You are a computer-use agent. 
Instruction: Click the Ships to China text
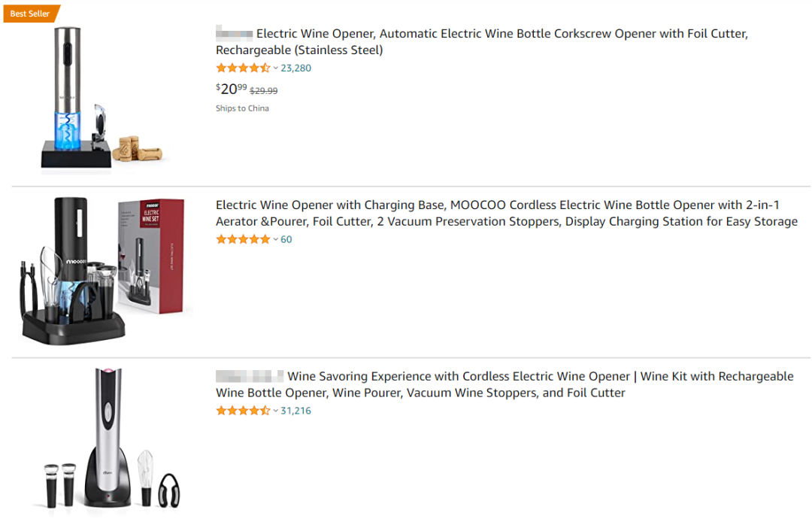[242, 108]
